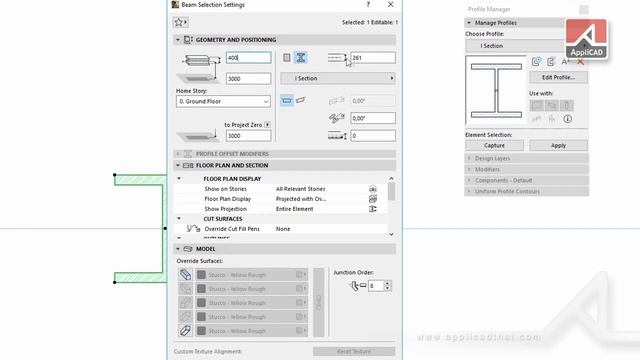The height and width of the screenshot is (360, 640).
Task: Click the Override Cut Fill Pens icon
Action: coord(193,229)
